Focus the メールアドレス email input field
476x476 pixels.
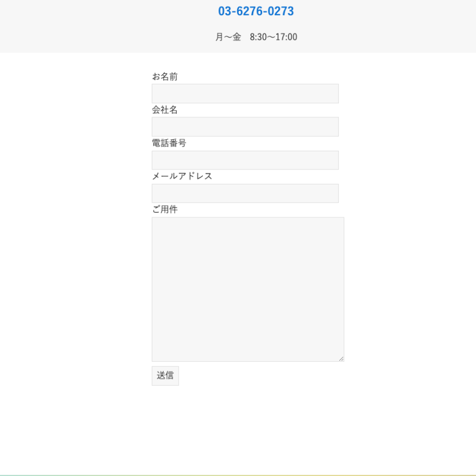(245, 193)
